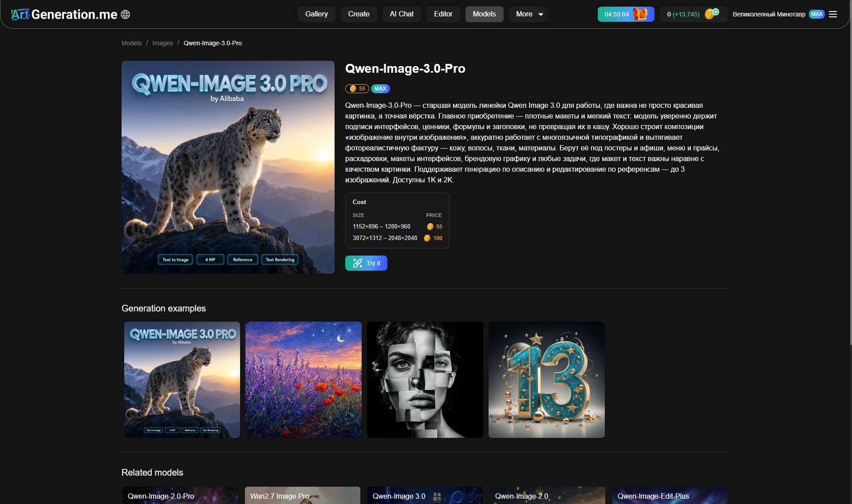
Task: Click the page vertical scrollbar
Action: point(850,173)
